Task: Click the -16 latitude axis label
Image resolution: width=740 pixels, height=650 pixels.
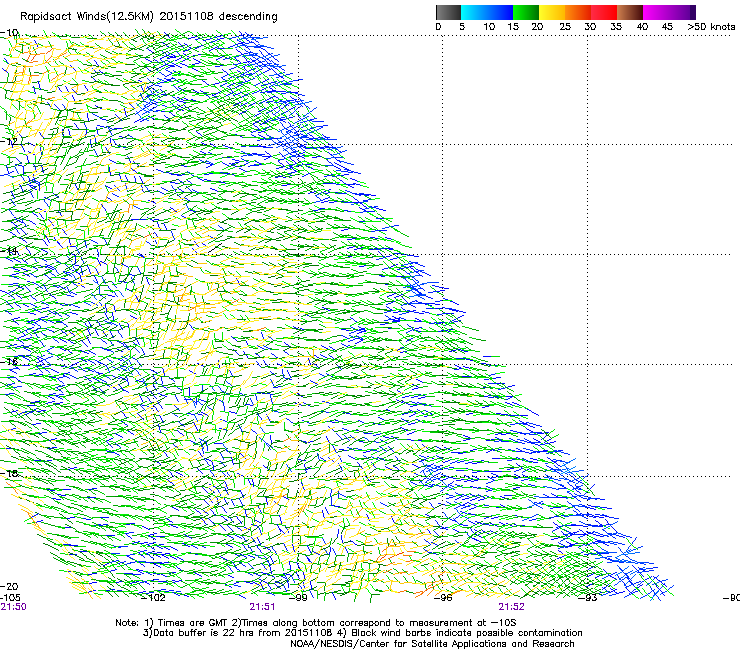Action: (9, 362)
